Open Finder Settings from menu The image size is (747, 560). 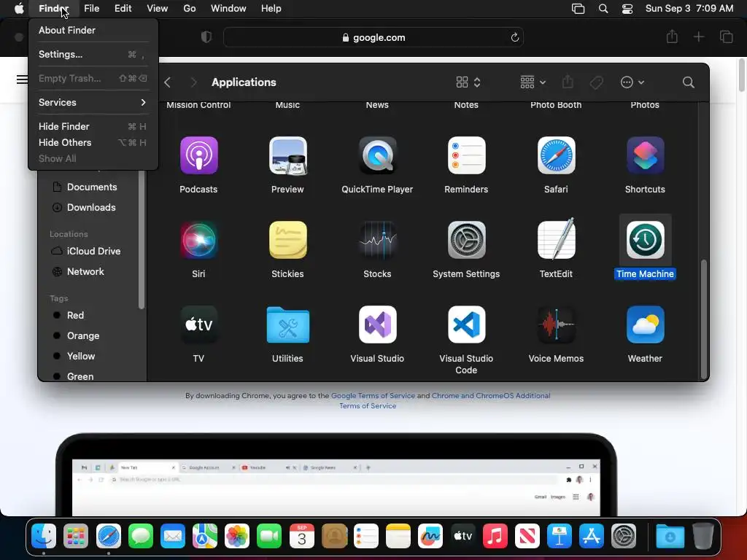click(x=93, y=54)
